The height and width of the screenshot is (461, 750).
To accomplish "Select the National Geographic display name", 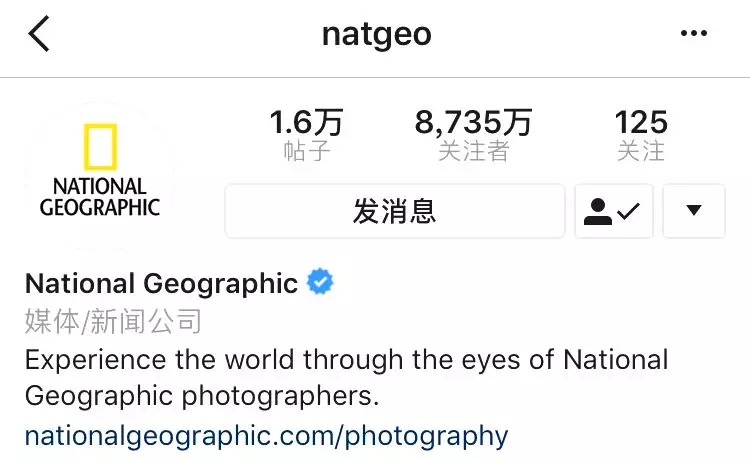I will [x=161, y=283].
